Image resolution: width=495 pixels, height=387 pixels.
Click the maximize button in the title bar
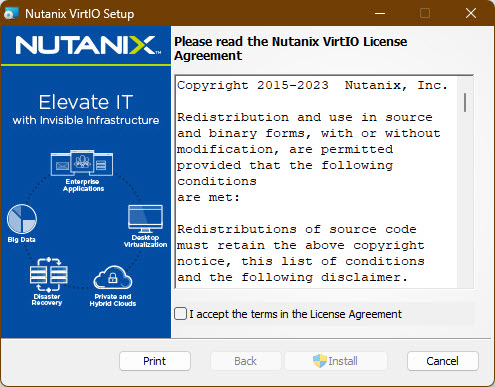pyautogui.click(x=425, y=14)
